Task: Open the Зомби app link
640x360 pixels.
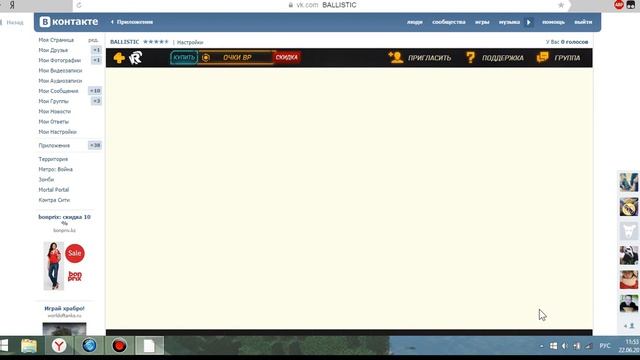Action: [x=46, y=180]
